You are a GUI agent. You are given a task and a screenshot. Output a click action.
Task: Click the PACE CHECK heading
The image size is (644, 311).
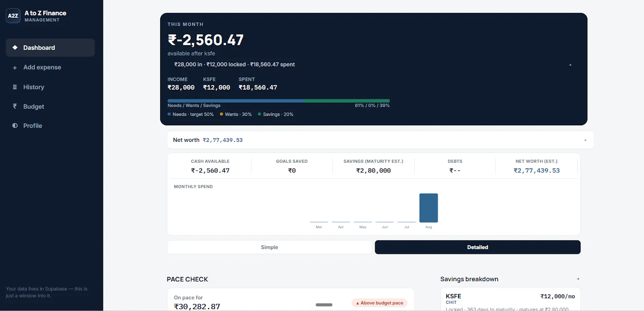(x=188, y=279)
